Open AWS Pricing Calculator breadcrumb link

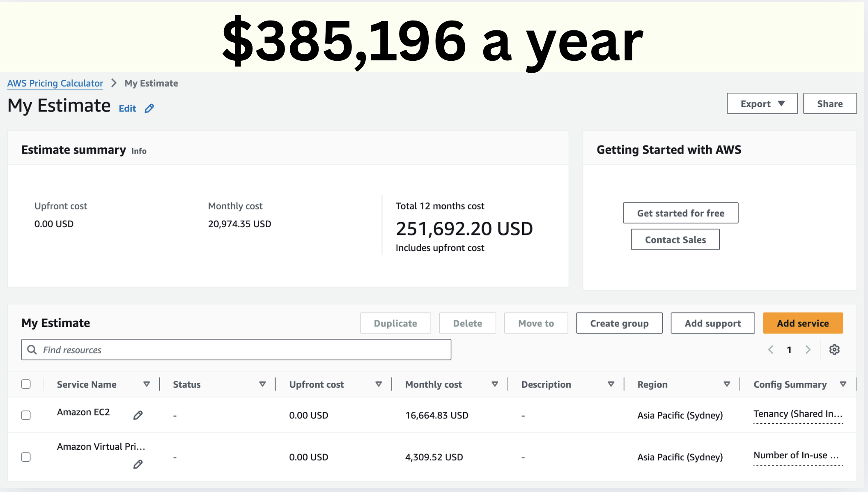pos(55,83)
